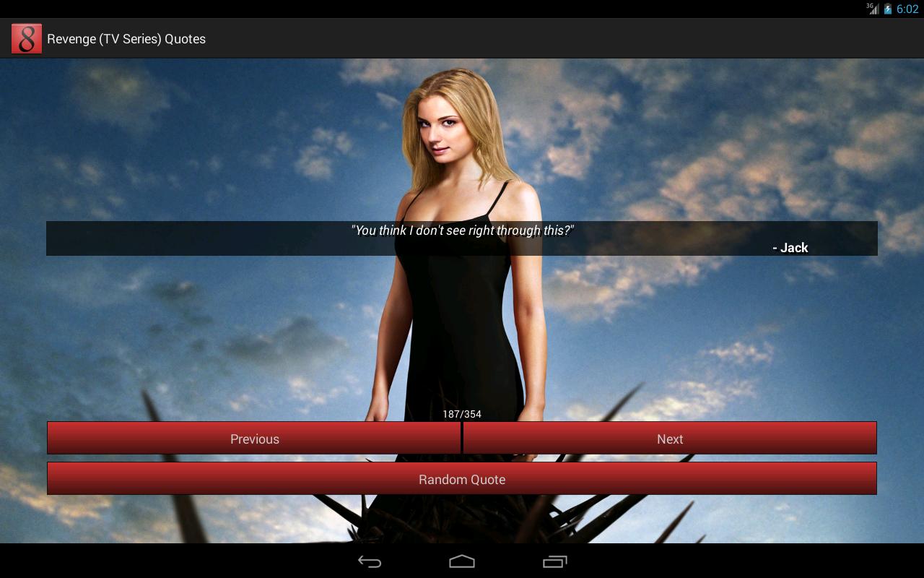This screenshot has height=578, width=924.
Task: Tap the divider between Previous and Next
Action: 461,438
